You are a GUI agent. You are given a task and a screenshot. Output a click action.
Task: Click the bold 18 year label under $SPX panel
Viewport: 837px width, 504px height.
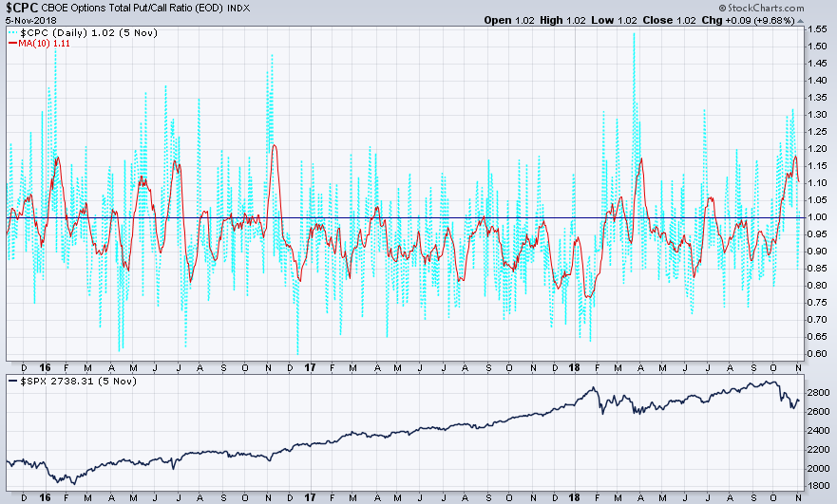[575, 498]
